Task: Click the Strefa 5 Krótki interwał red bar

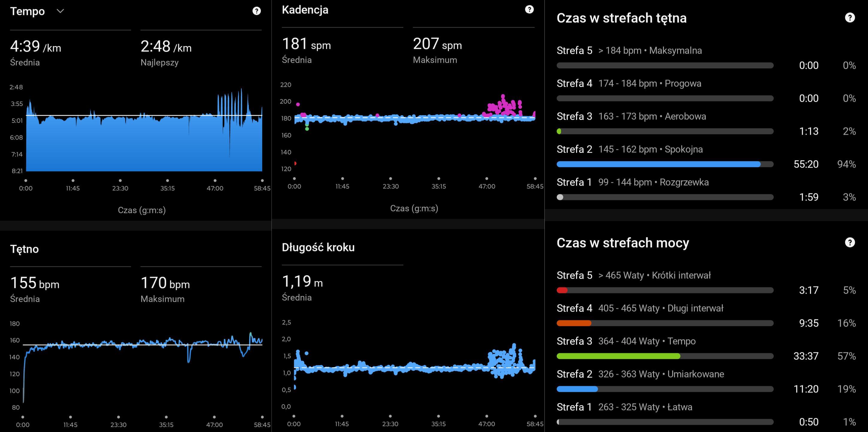Action: pyautogui.click(x=562, y=290)
